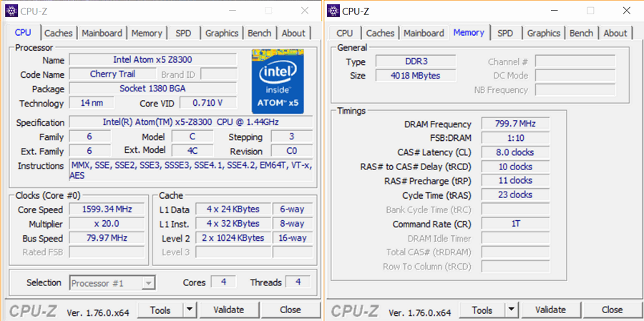Click Tools button in left window
This screenshot has width=644, height=321.
160,310
